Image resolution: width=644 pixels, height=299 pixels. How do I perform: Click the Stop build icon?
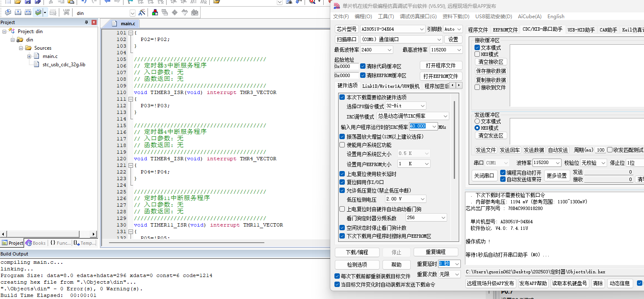pos(53,13)
